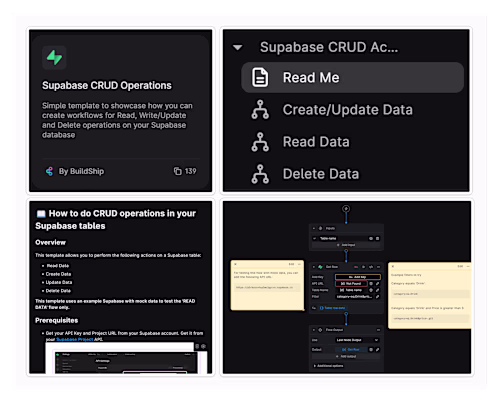The height and width of the screenshot is (403, 500).
Task: Click the Add input button
Action: (346, 245)
